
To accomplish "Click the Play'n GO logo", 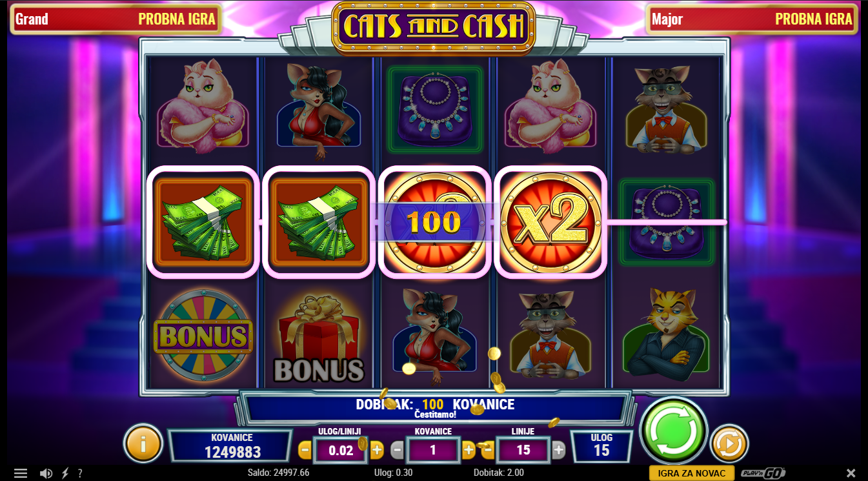I will pos(763,473).
